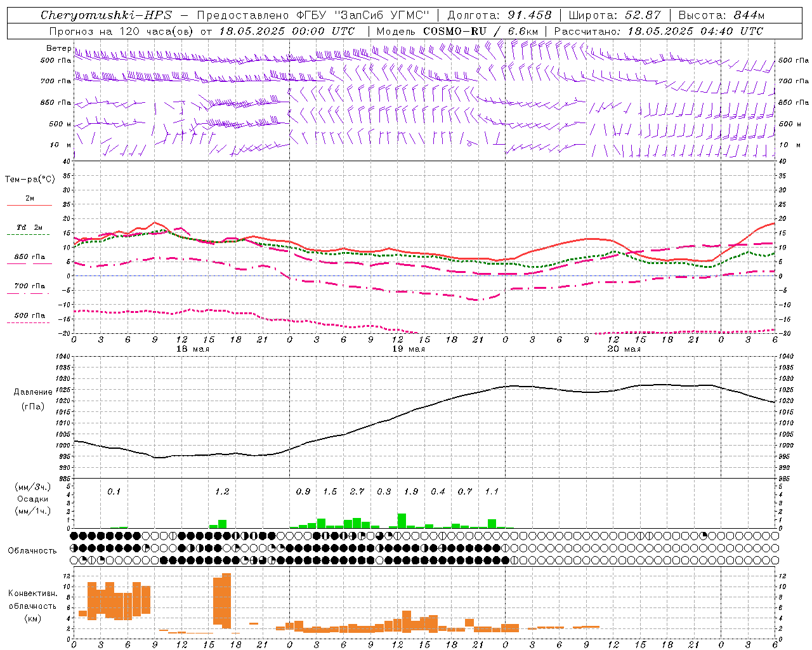Click the 3-hour precipitation value '0.4'
Screen dimensions: 812x650
[438, 492]
